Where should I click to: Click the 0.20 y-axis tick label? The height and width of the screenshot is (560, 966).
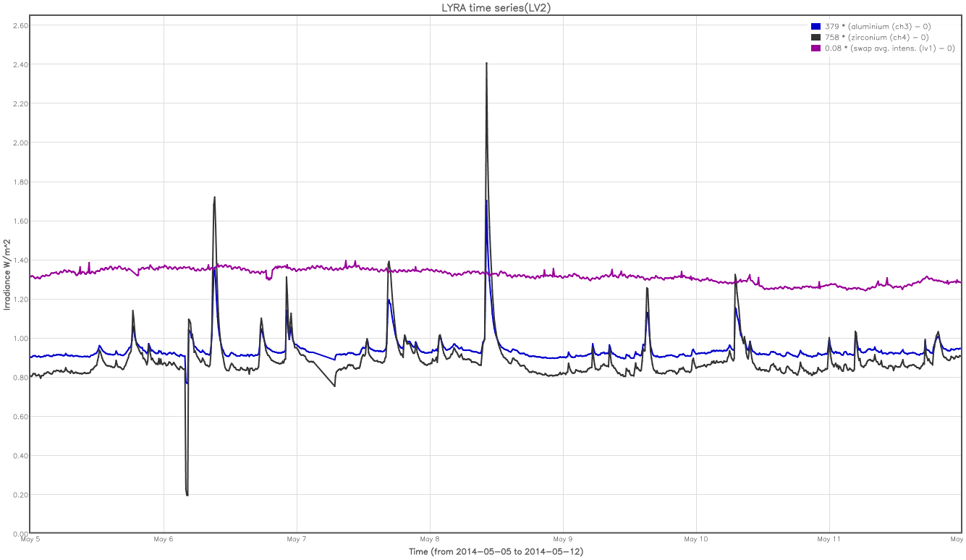pos(20,495)
